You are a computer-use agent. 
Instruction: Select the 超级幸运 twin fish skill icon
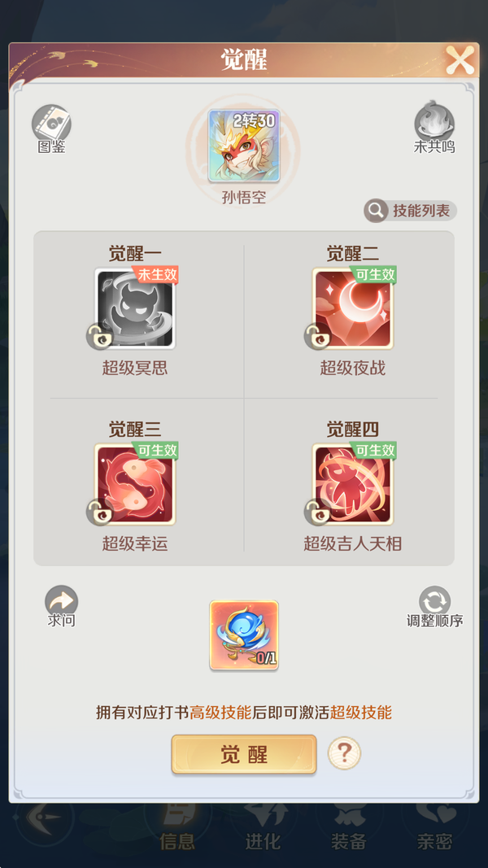[x=135, y=484]
